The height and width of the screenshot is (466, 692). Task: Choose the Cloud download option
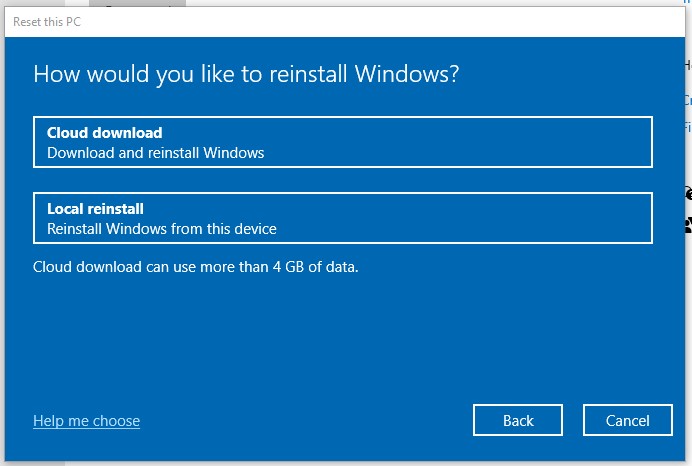click(x=343, y=142)
